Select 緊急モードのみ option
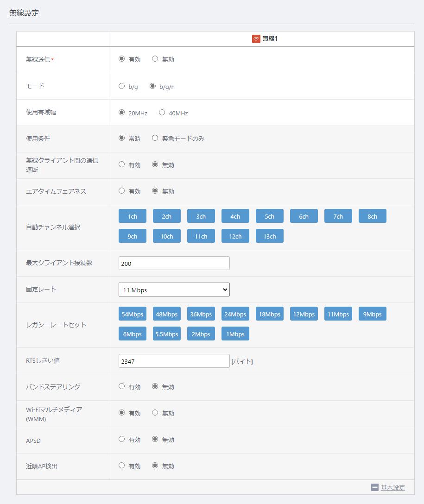This screenshot has width=424, height=504. coord(155,138)
